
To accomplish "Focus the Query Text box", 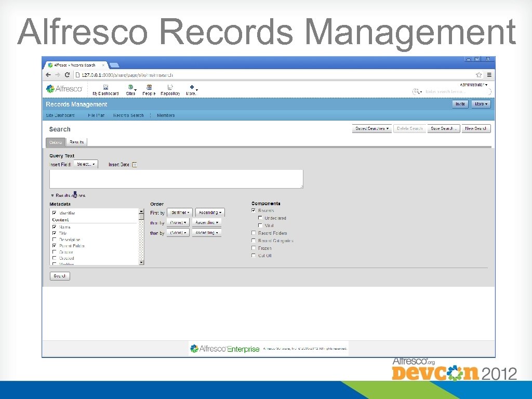I will tap(176, 179).
